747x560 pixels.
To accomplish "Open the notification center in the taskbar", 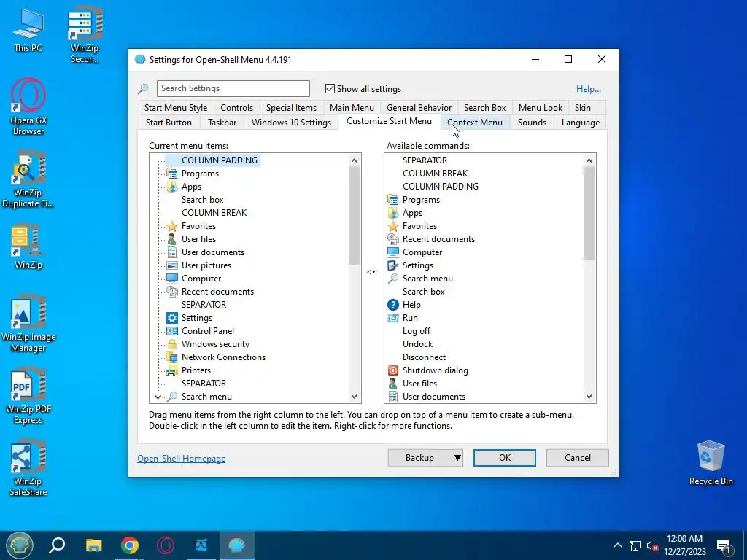I will [x=724, y=545].
